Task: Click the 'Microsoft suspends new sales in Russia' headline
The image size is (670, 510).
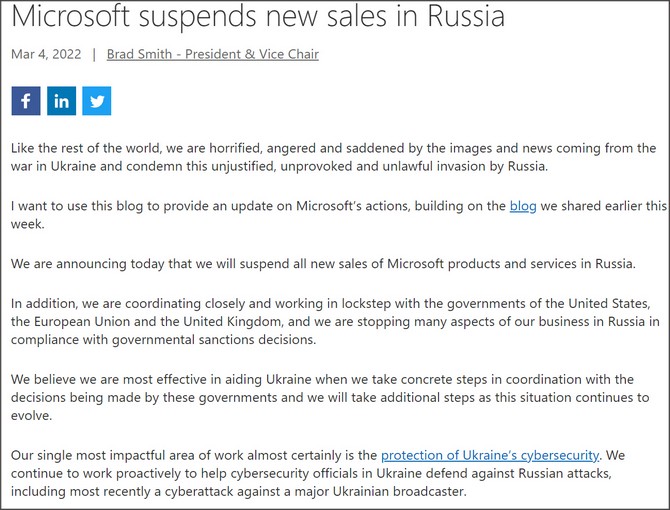Action: (x=258, y=15)
